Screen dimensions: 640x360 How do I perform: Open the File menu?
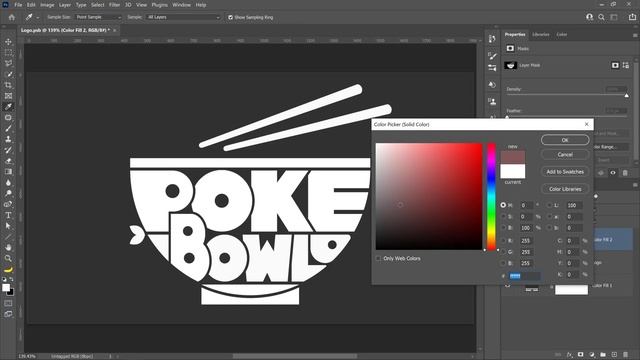[18, 5]
